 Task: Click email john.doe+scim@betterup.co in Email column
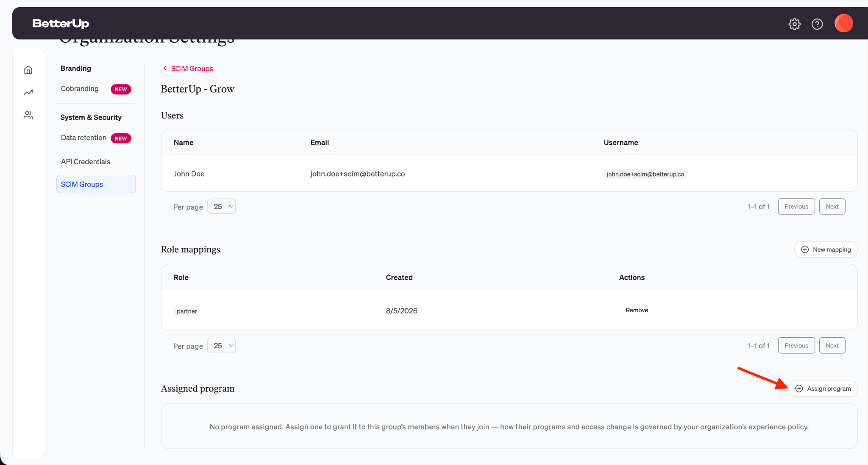click(x=357, y=174)
